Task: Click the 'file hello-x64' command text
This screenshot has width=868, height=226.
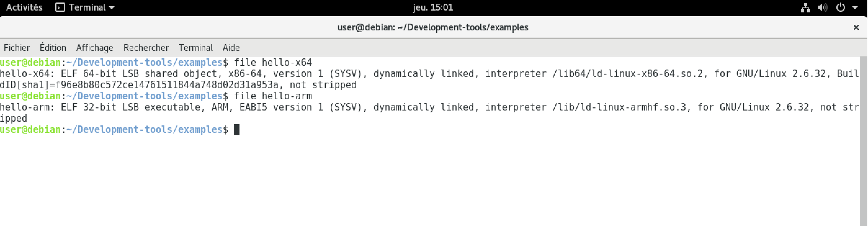Action: point(273,63)
